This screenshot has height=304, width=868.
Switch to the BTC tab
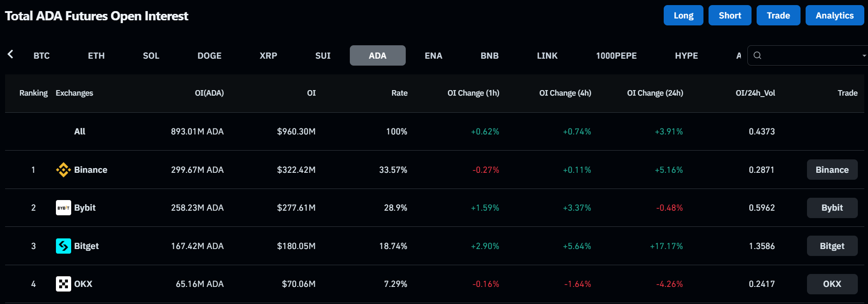point(42,56)
